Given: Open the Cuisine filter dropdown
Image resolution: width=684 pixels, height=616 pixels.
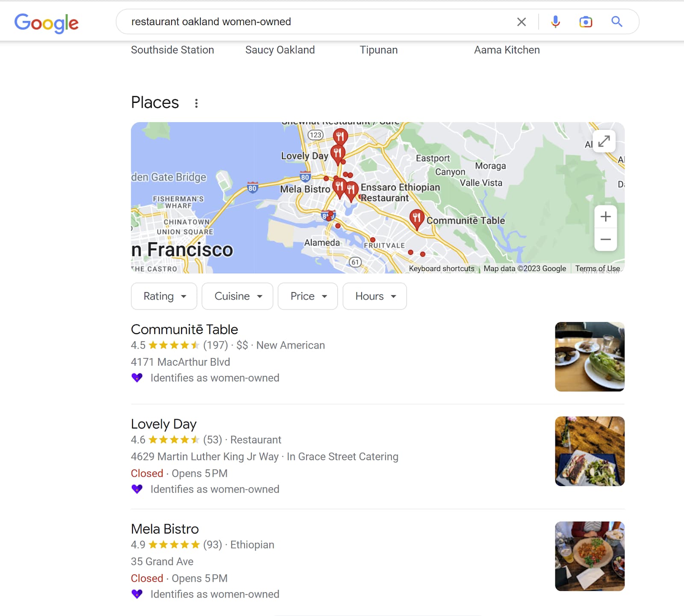Looking at the screenshot, I should pyautogui.click(x=238, y=296).
